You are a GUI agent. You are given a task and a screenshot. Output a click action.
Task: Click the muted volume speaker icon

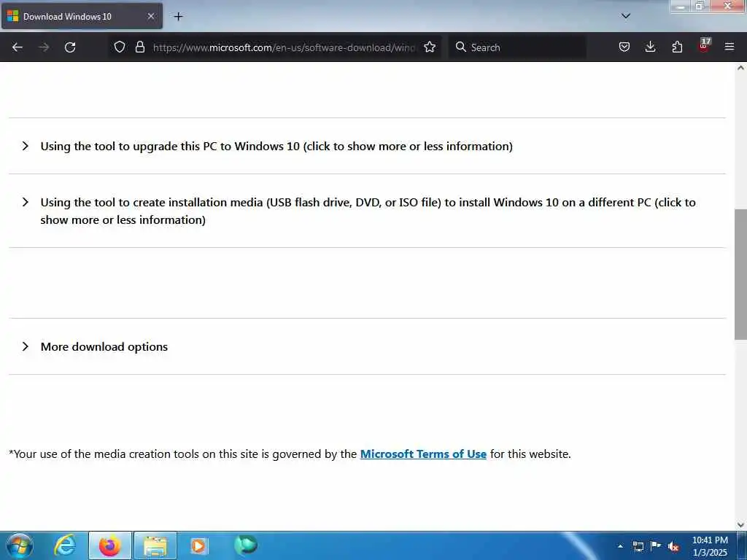click(673, 547)
